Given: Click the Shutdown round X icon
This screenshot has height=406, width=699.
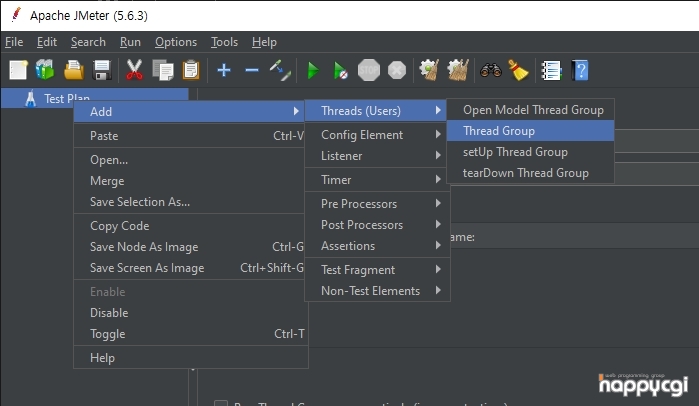Looking at the screenshot, I should [x=397, y=70].
